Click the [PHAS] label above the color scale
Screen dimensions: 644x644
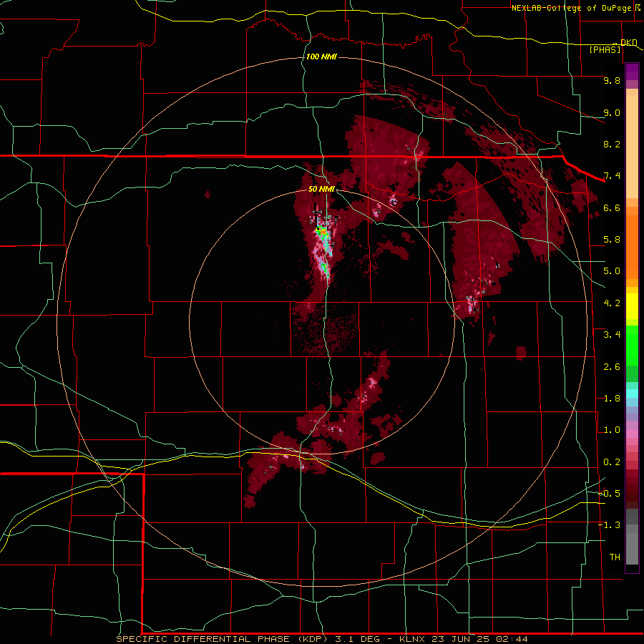[x=605, y=49]
